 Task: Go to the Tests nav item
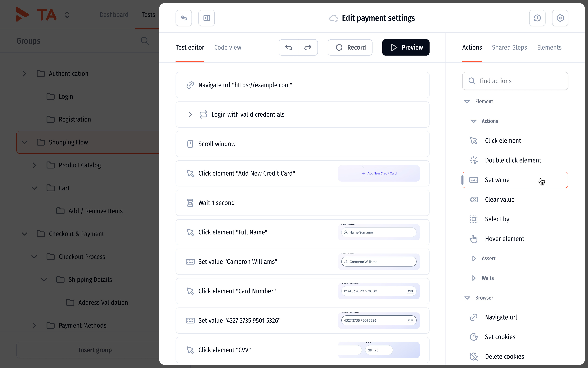pos(148,15)
